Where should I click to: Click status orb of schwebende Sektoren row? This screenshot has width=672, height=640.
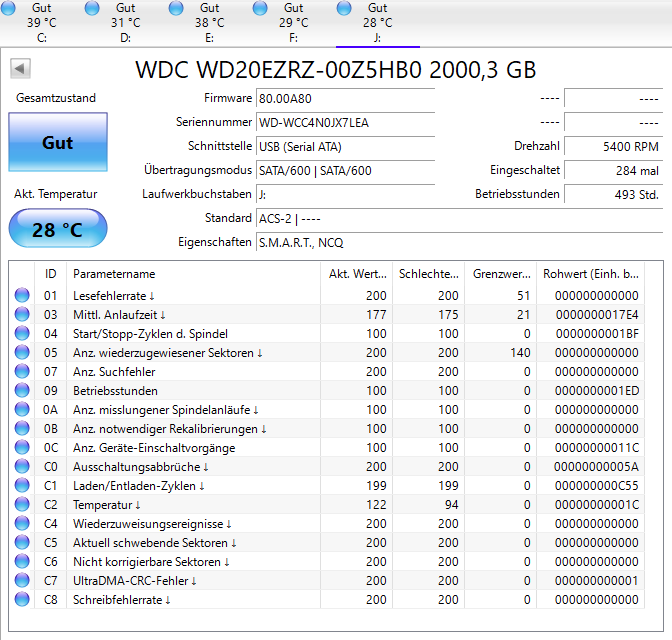point(22,542)
